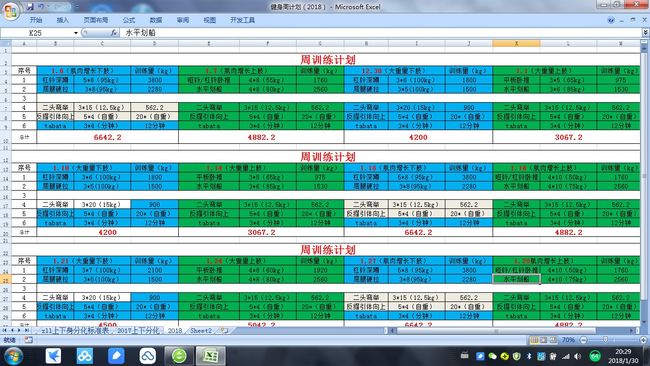Click the vertical scrollbar down arrow

tap(645, 322)
